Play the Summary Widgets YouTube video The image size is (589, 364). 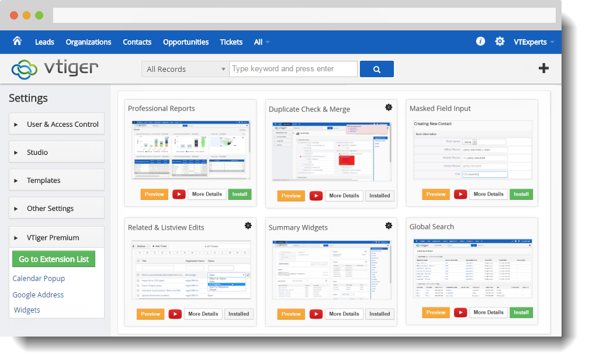[316, 314]
